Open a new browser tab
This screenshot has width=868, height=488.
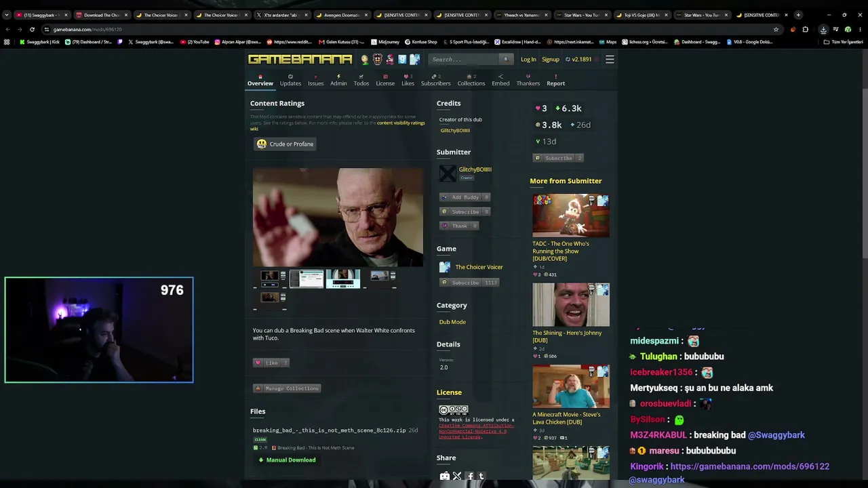798,14
